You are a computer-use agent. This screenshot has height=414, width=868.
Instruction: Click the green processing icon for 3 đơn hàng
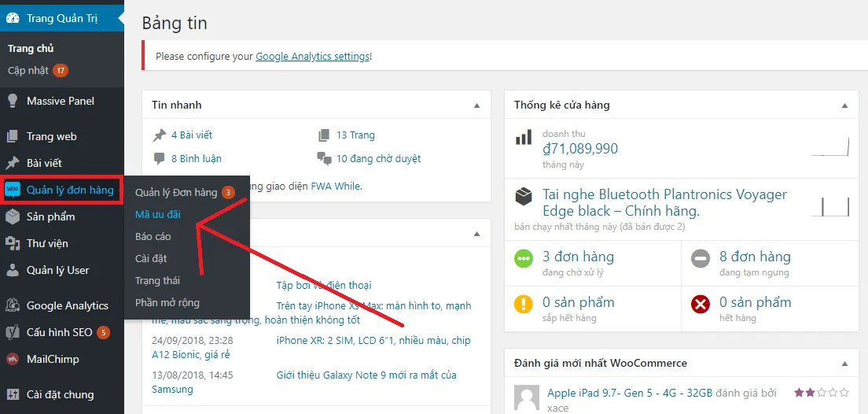pyautogui.click(x=523, y=260)
